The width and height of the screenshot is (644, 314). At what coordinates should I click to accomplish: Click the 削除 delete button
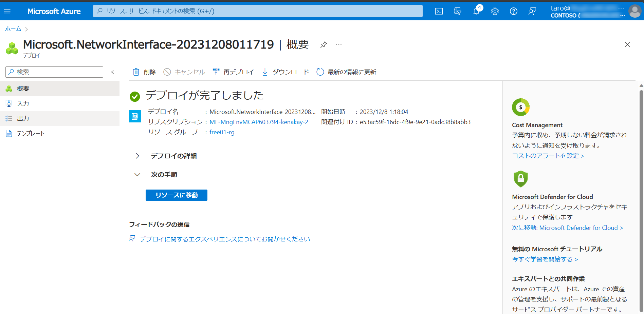(144, 72)
